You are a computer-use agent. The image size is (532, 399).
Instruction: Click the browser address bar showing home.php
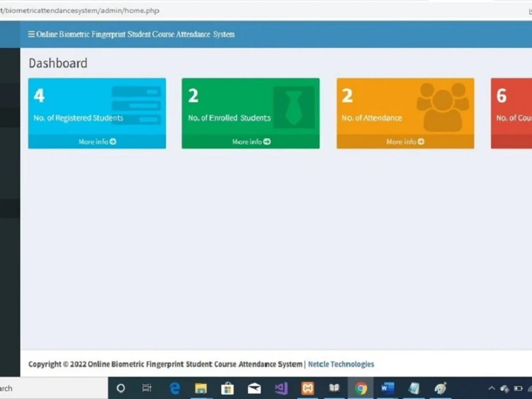coord(80,10)
